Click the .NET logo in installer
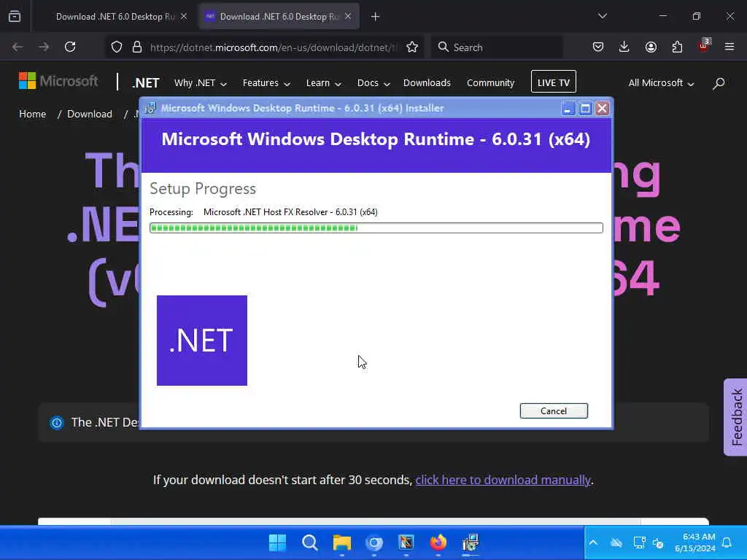Viewport: 747px width, 560px height. point(202,341)
